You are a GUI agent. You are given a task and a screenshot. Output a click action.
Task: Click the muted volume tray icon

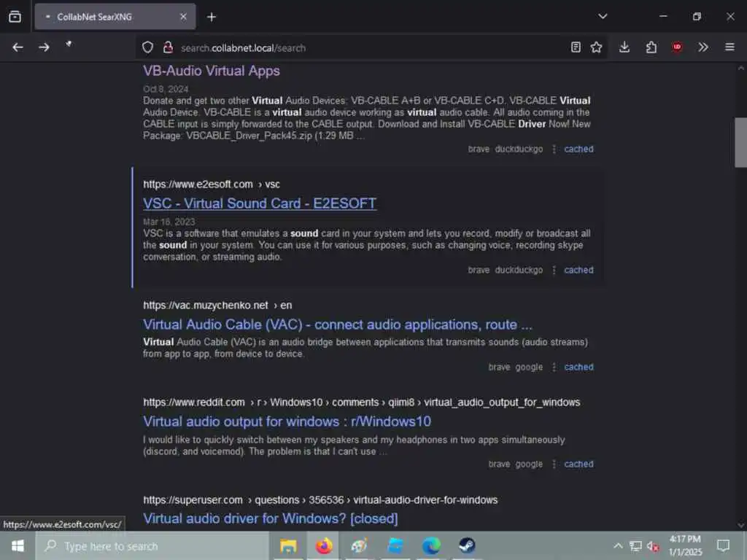pyautogui.click(x=653, y=547)
